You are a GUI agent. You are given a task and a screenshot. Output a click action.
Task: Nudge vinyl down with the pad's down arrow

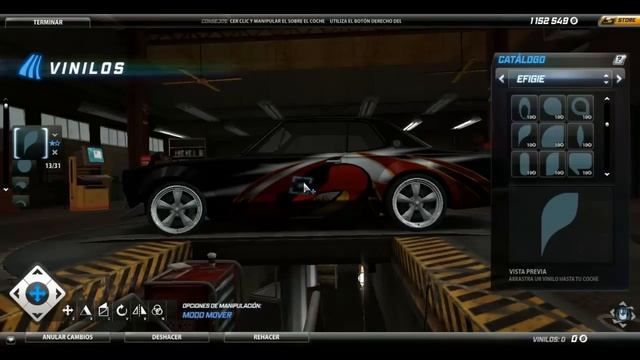[37, 315]
